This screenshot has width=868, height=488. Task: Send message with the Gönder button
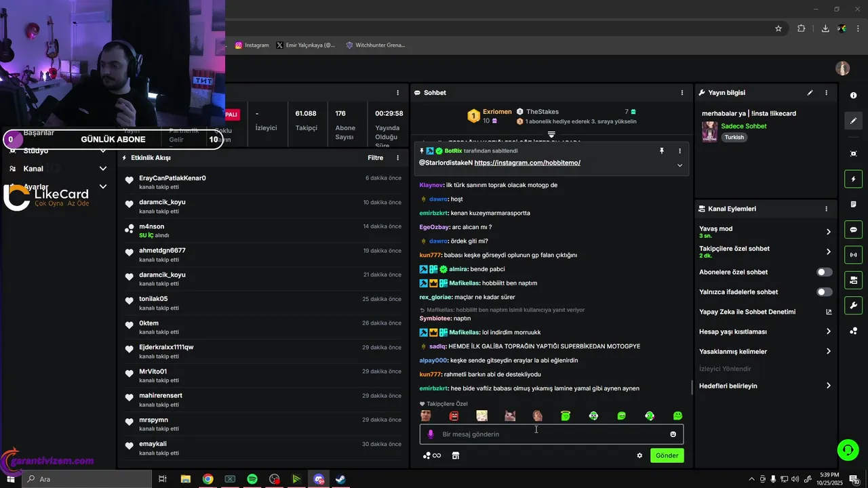tap(667, 455)
